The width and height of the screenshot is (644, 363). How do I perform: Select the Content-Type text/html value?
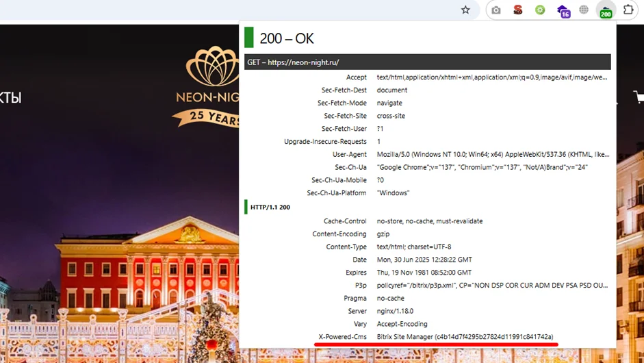click(x=414, y=247)
